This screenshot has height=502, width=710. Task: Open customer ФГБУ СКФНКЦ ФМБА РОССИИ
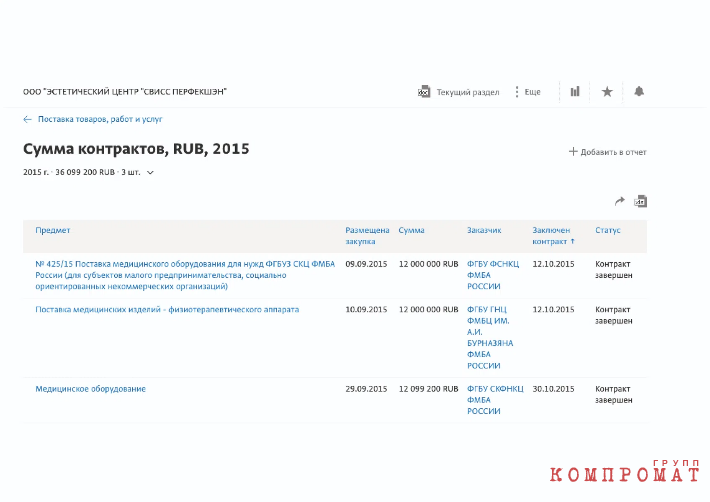coord(495,400)
